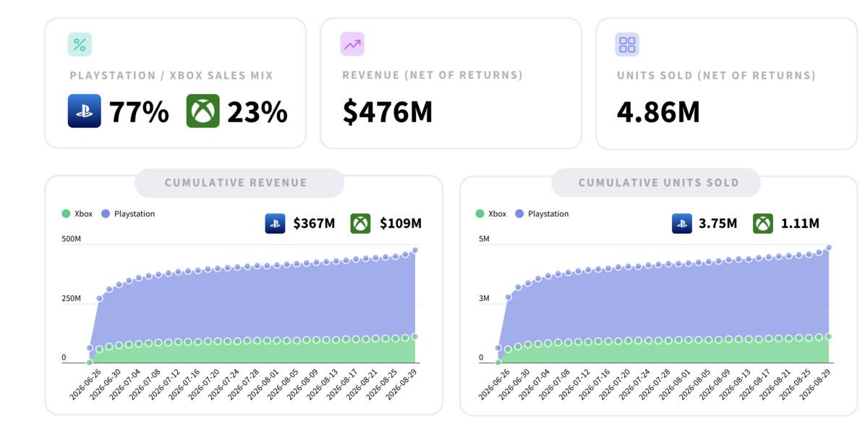Toggle Playstation series in Cumulative Units Sold legend
This screenshot has height=434, width=868.
pyautogui.click(x=542, y=214)
